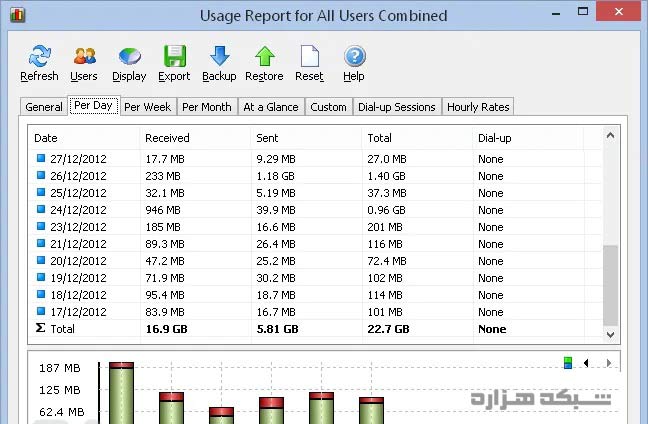Click the blue marker icon for 18/12/2012
Image resolution: width=648 pixels, height=424 pixels.
click(x=40, y=294)
